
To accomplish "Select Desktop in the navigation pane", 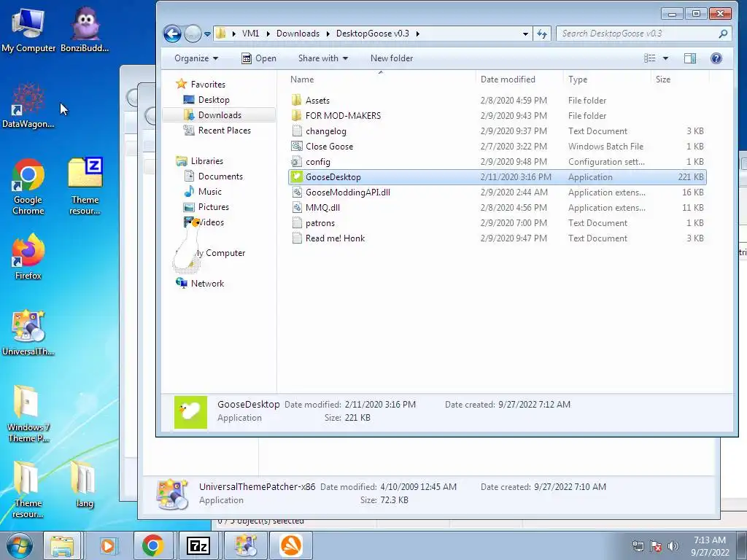I will click(x=206, y=99).
